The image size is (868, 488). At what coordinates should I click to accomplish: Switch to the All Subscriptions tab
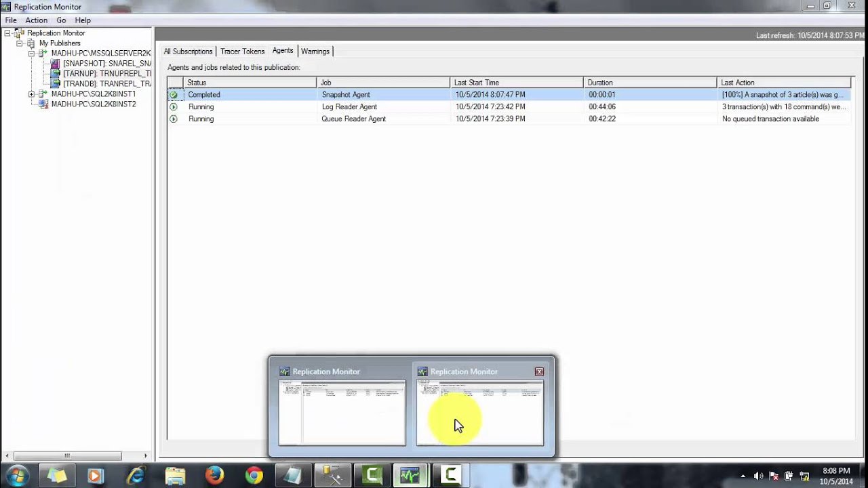coord(188,52)
